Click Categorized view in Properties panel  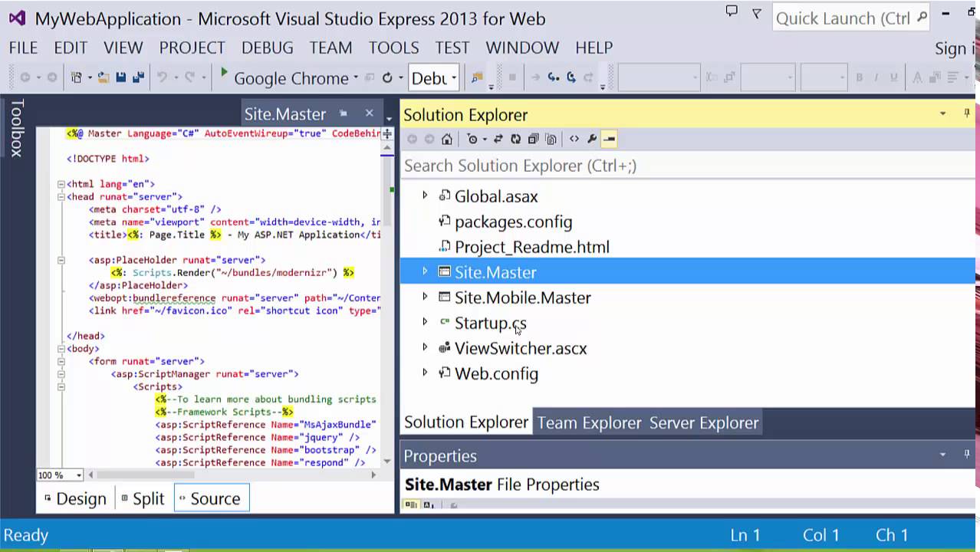[410, 504]
